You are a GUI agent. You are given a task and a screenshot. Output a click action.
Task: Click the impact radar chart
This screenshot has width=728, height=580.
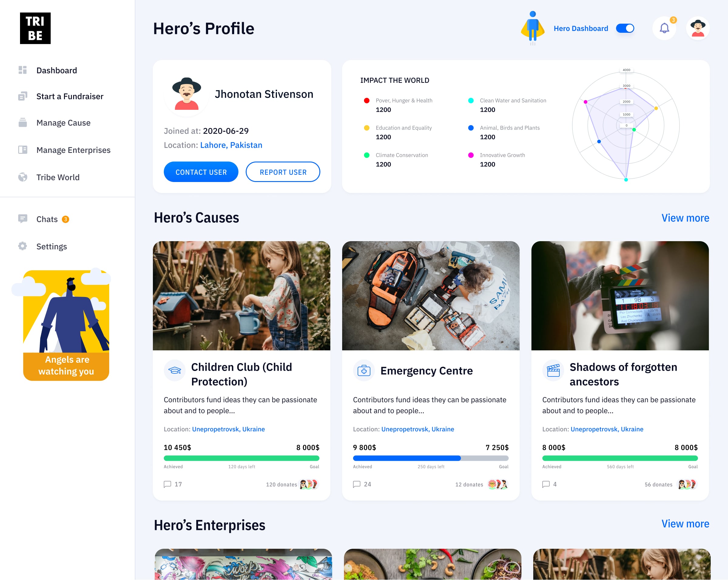click(626, 125)
